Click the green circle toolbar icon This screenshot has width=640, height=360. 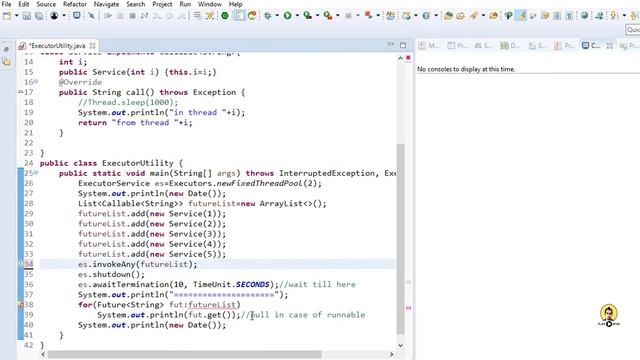(x=225, y=16)
